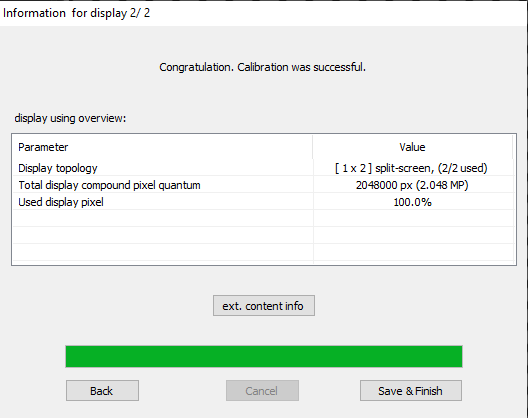
Task: Click the second empty table row
Action: [263, 235]
